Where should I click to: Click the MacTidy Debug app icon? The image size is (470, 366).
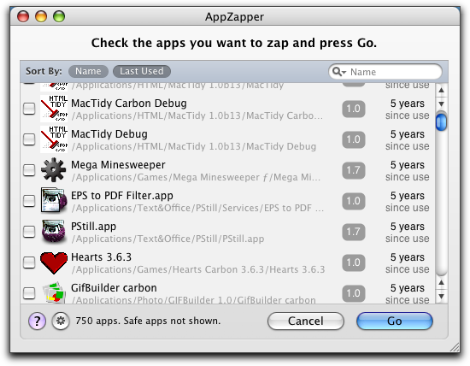[54, 139]
